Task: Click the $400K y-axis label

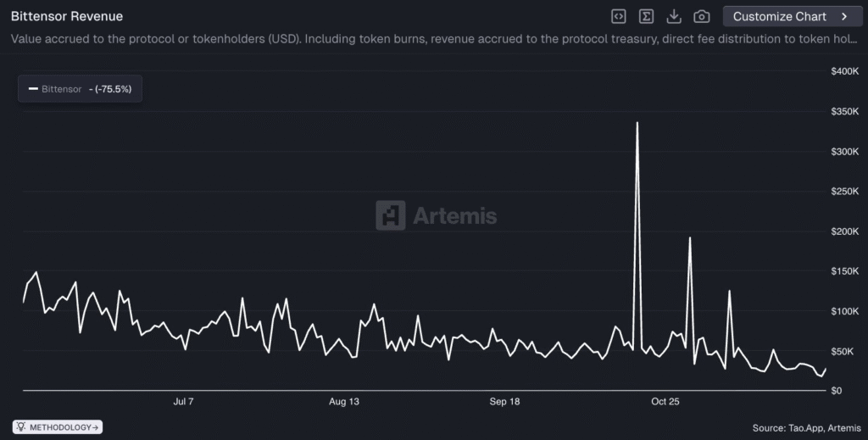Action: (845, 72)
